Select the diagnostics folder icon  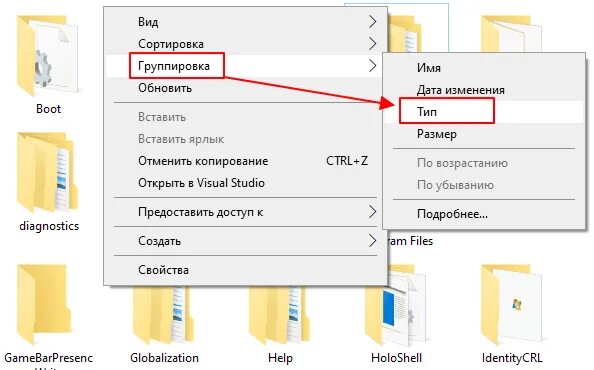pos(47,172)
